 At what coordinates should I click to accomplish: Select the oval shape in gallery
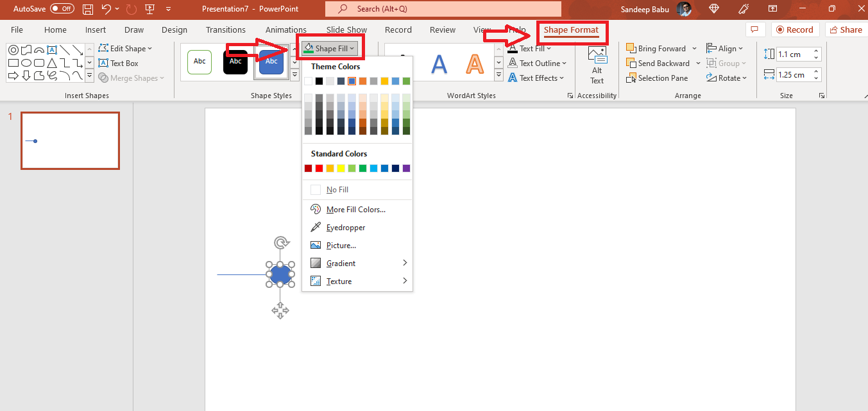(x=26, y=63)
